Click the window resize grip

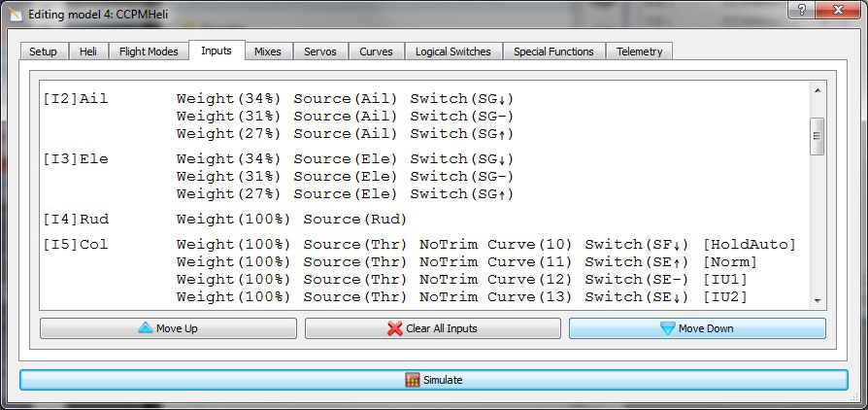[x=854, y=397]
